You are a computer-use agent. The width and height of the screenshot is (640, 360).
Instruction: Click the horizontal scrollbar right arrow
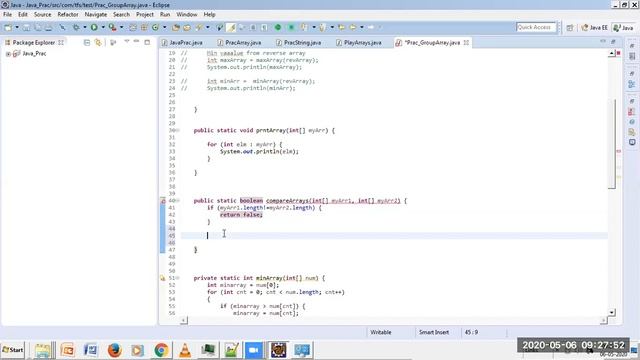coord(604,320)
